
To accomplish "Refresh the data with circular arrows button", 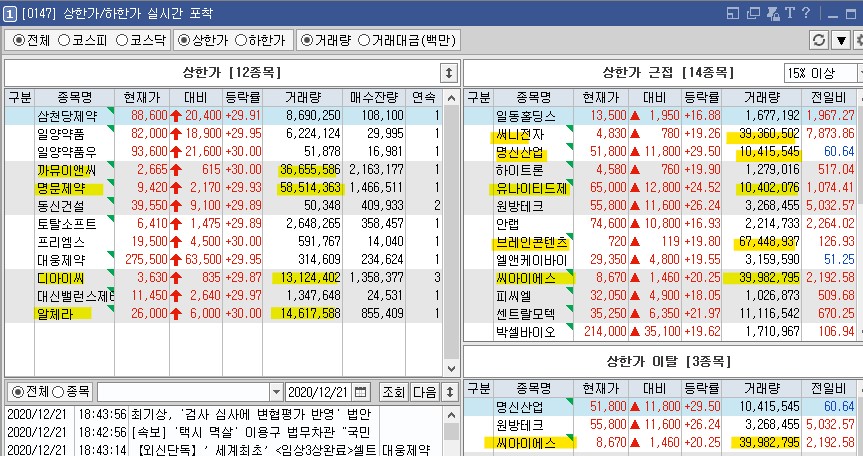I will [x=819, y=40].
